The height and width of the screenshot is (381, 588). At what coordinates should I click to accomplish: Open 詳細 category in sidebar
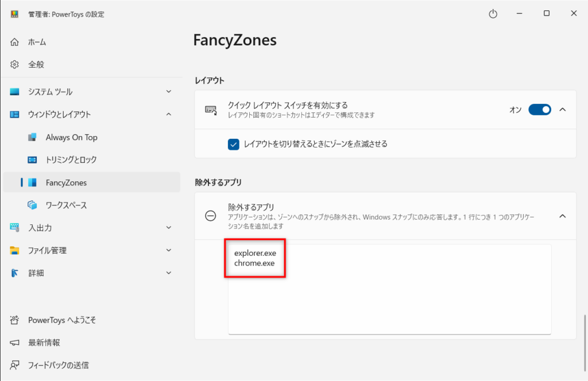[36, 273]
